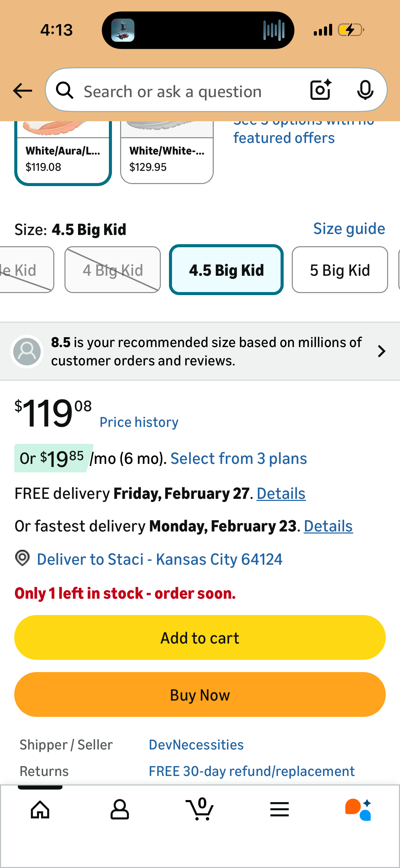Image resolution: width=400 pixels, height=868 pixels.
Task: Tap the microphone voice search icon
Action: [365, 90]
